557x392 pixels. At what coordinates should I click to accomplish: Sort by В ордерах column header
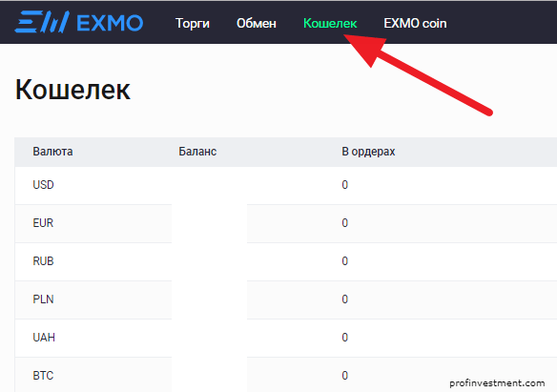click(368, 152)
